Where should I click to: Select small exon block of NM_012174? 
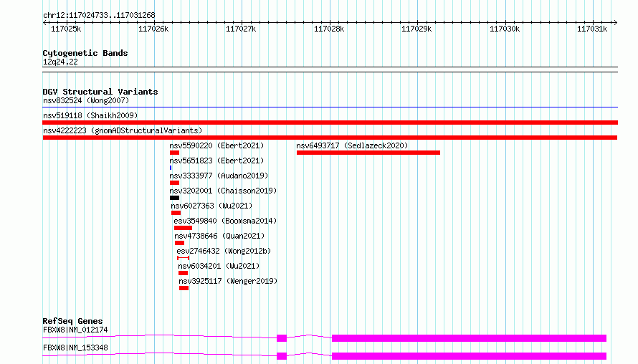(x=282, y=338)
